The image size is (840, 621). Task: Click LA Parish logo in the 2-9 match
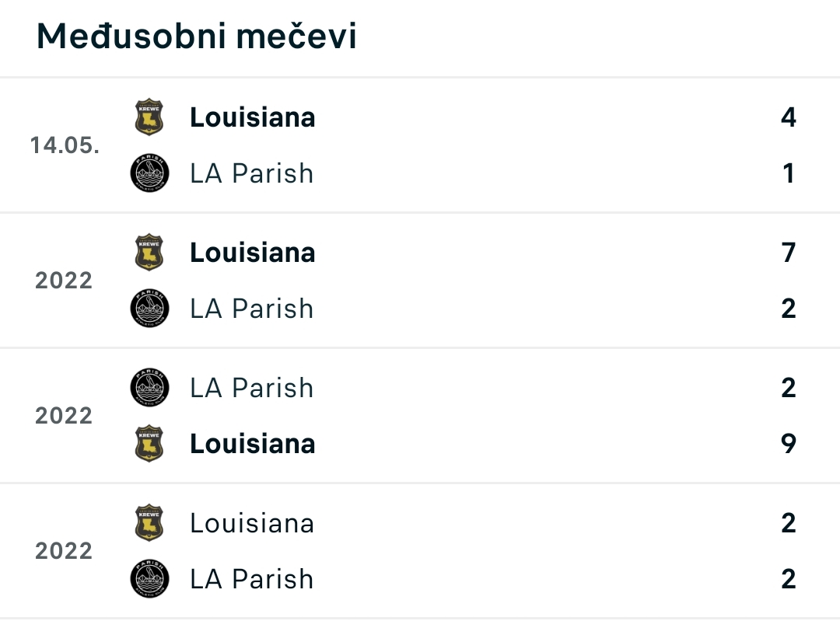149,388
